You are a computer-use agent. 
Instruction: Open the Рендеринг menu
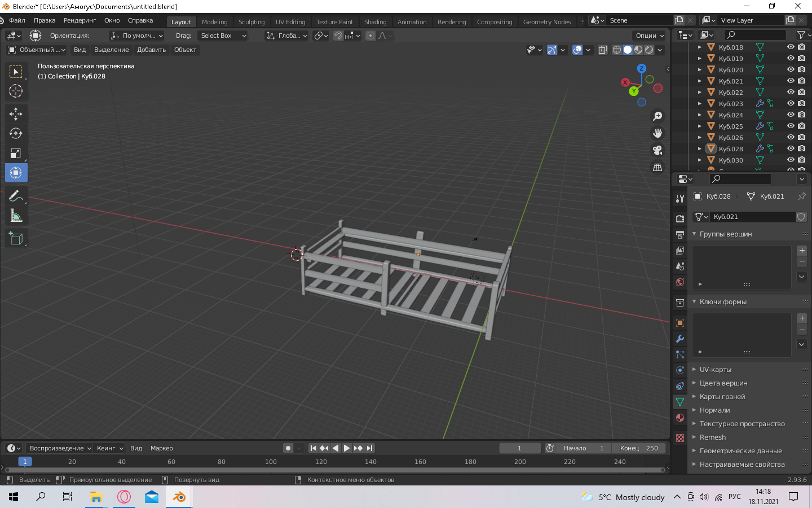(x=80, y=20)
